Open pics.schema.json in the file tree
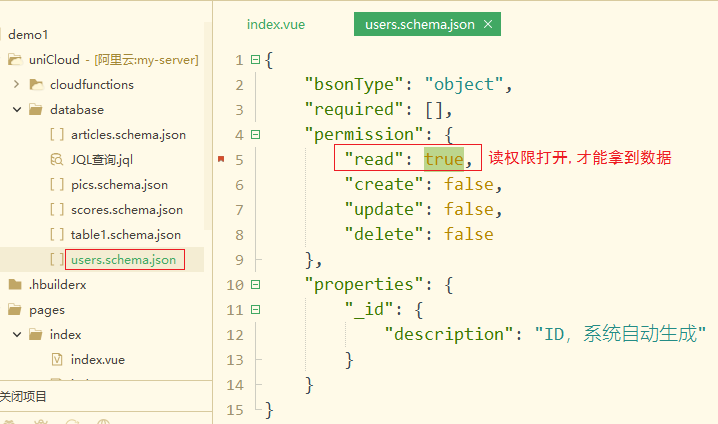 pos(119,185)
